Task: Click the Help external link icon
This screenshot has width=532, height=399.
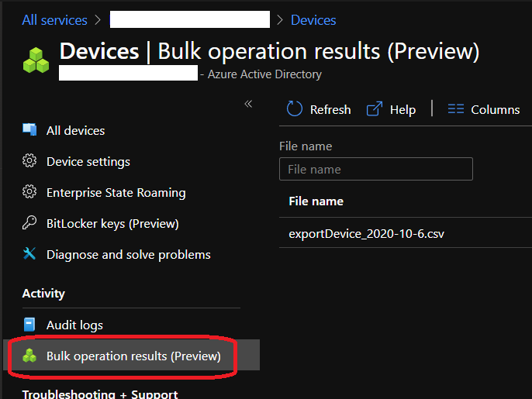Action: [x=375, y=109]
